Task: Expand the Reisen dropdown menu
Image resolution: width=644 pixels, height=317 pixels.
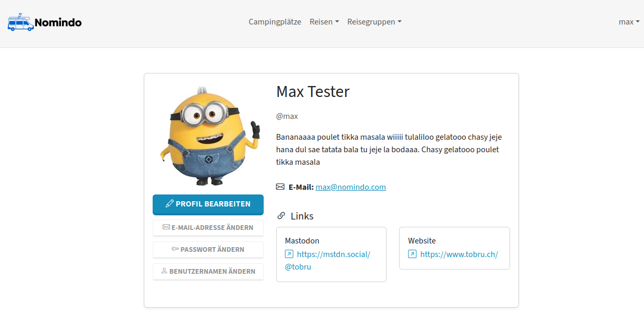Action: point(324,22)
